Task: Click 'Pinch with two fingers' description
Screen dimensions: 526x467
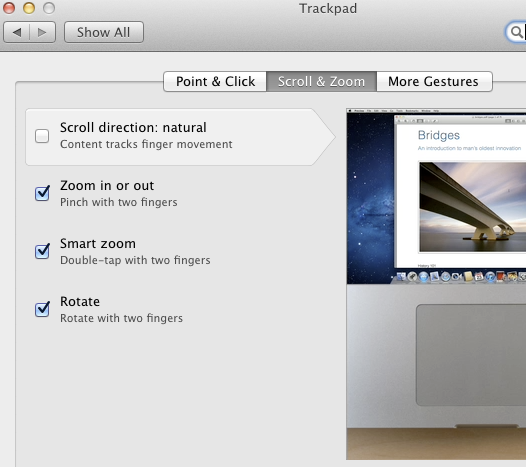Action: (x=119, y=202)
